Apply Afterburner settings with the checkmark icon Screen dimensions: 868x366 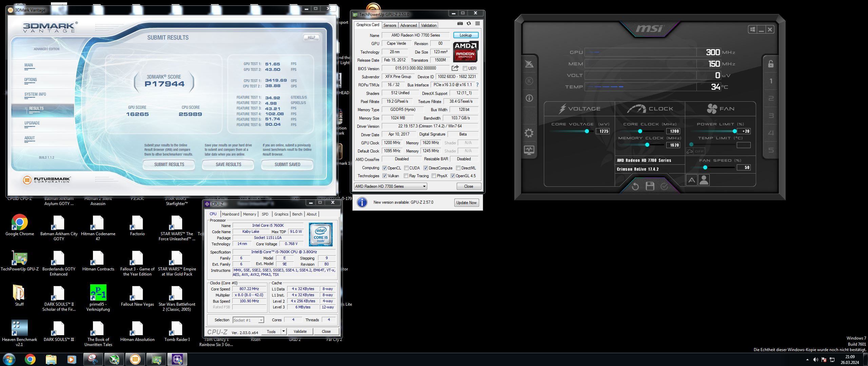click(x=664, y=186)
